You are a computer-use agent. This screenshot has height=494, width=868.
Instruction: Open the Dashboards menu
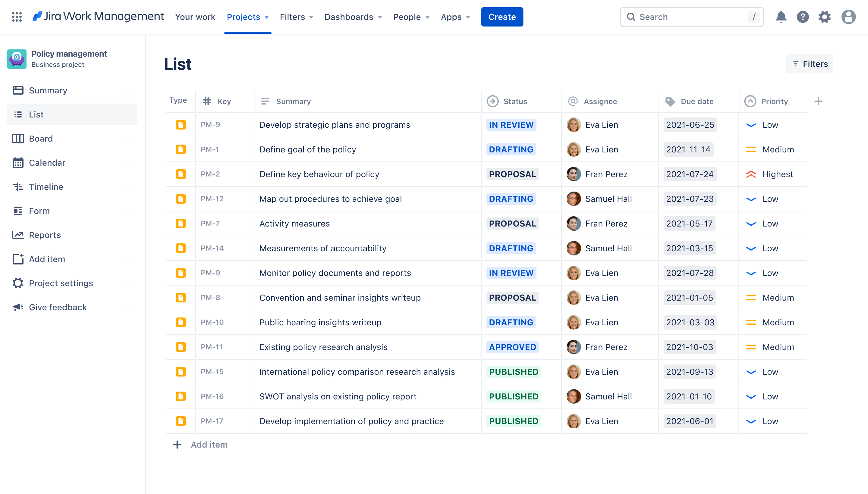click(x=352, y=16)
